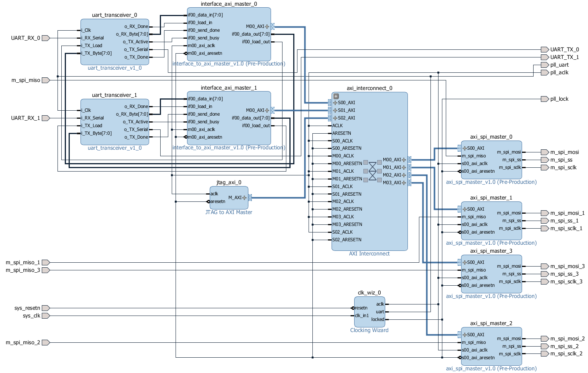Select the sys_resetn input port icon
The width and height of the screenshot is (588, 373).
point(46,308)
